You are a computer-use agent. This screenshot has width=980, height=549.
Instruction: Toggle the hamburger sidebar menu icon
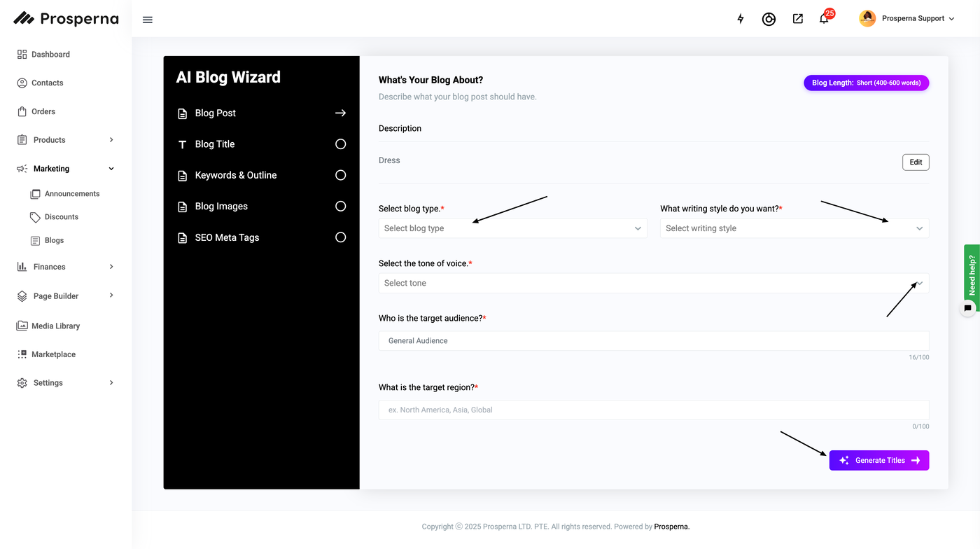[148, 20]
